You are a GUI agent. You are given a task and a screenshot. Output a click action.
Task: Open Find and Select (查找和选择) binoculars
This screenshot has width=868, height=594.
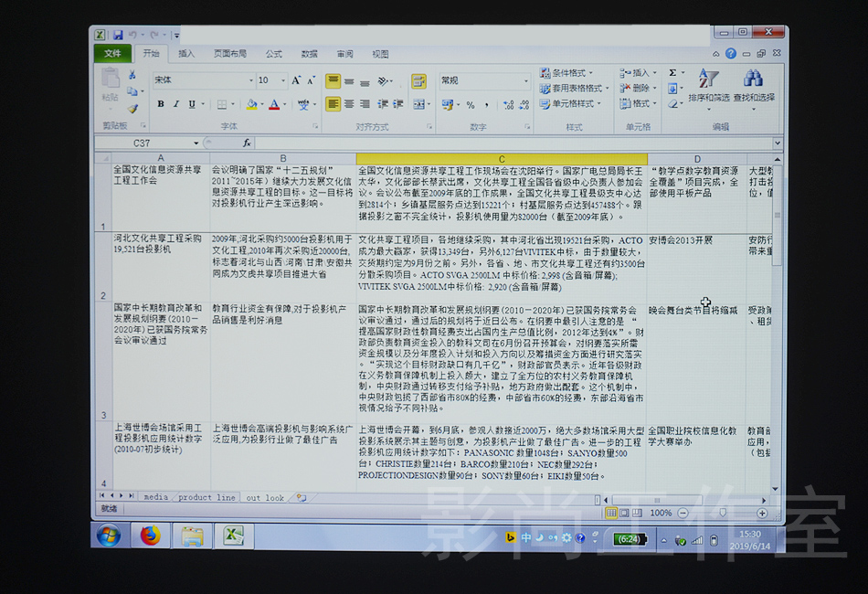tap(753, 85)
